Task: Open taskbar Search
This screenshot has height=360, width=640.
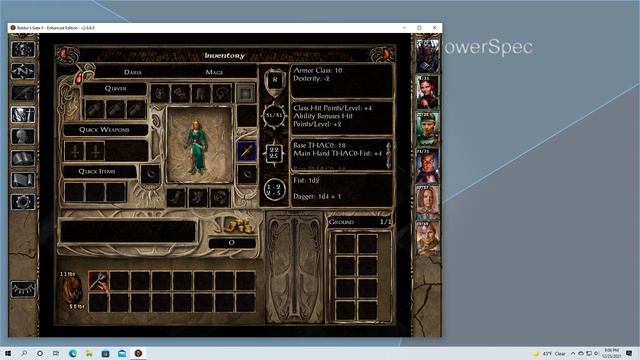Action: 24,353
